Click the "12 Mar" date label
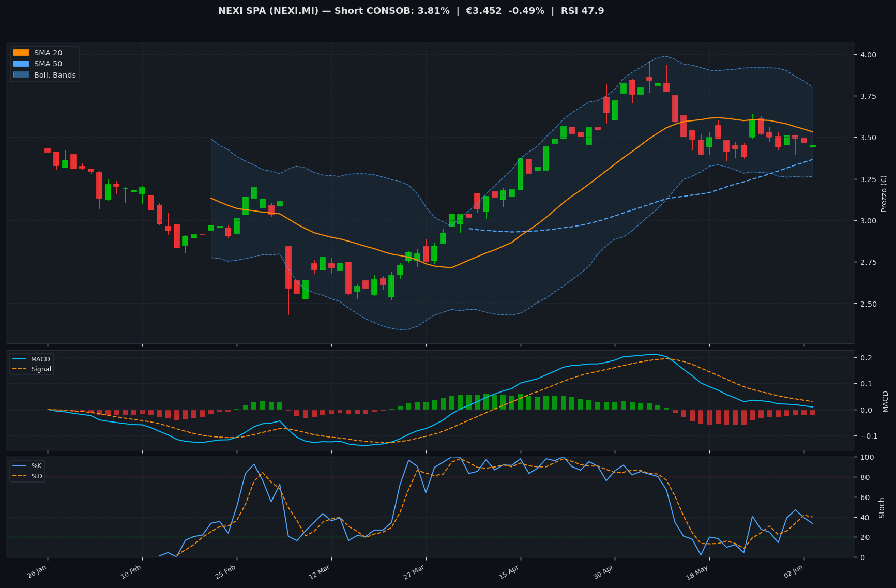896x588 pixels. (x=321, y=572)
